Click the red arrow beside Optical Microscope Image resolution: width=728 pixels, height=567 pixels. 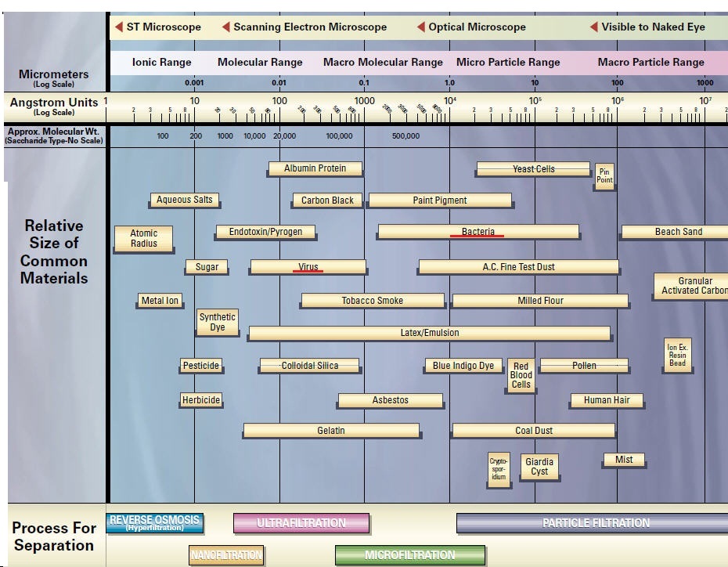(421, 27)
